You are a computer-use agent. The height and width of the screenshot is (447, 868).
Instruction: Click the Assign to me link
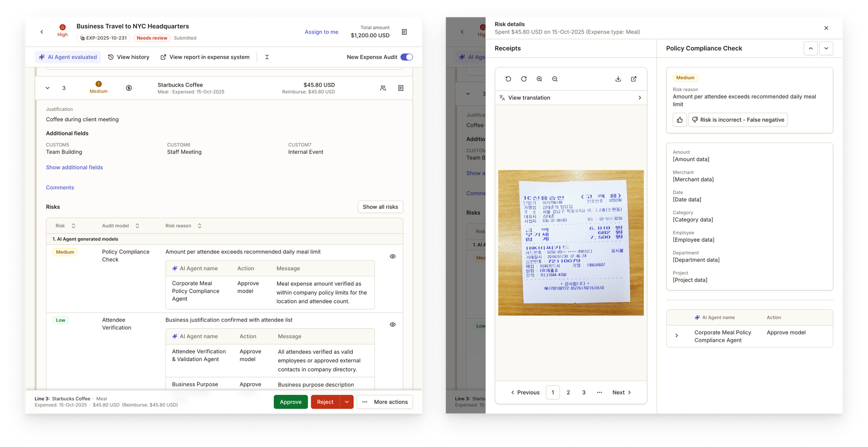coord(321,32)
